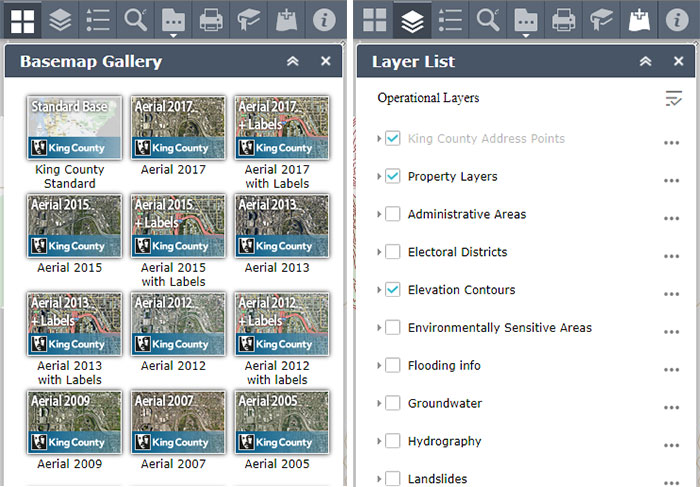Click the print icon above Basemap Gallery panel
This screenshot has width=700, height=487.
pyautogui.click(x=210, y=19)
